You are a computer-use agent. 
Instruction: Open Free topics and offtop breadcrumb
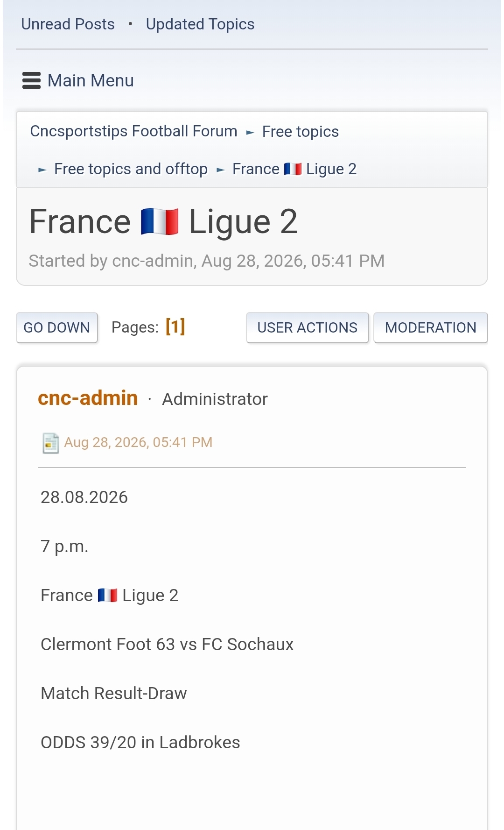[x=131, y=169]
